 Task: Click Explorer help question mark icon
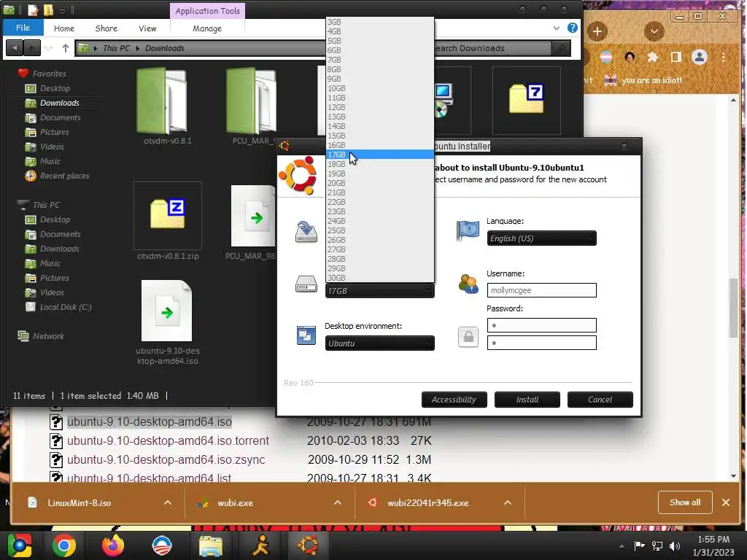point(573,28)
